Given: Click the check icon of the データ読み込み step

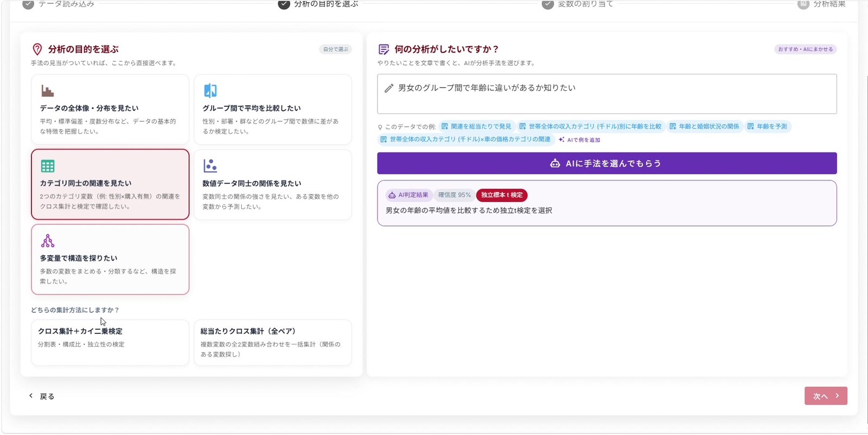Looking at the screenshot, I should click(28, 4).
